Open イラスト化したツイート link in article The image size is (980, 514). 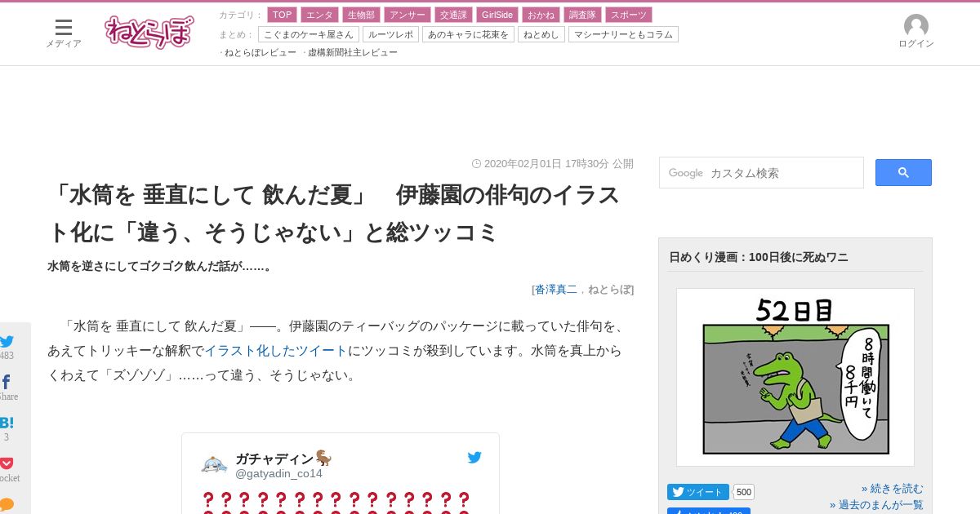pyautogui.click(x=276, y=351)
